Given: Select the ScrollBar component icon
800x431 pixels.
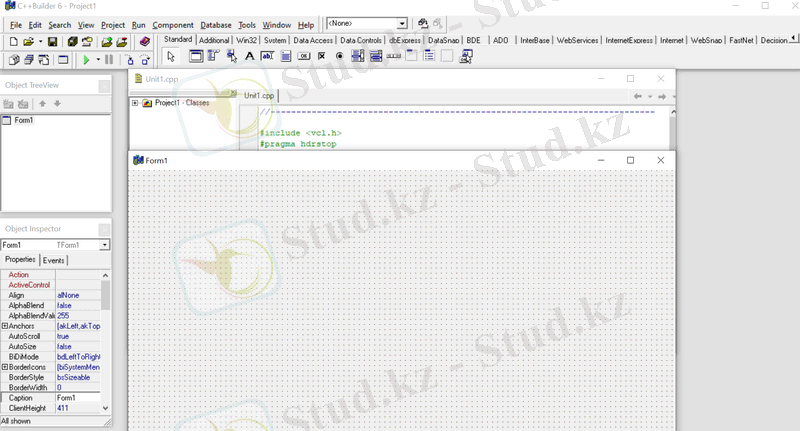Looking at the screenshot, I should 393,56.
